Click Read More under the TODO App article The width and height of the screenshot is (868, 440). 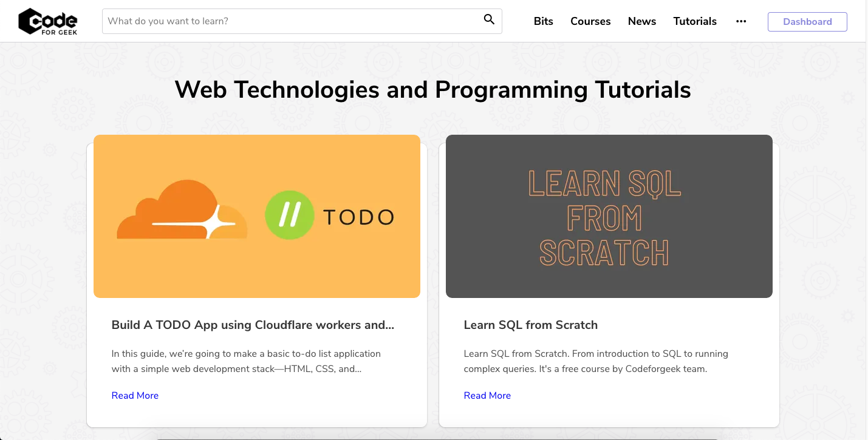point(135,395)
